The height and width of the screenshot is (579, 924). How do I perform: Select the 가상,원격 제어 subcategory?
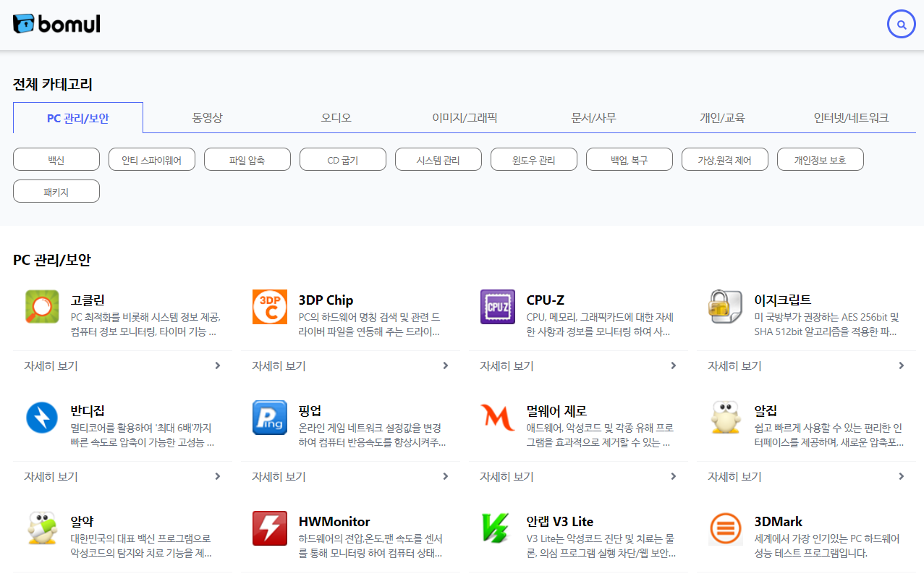tap(725, 160)
